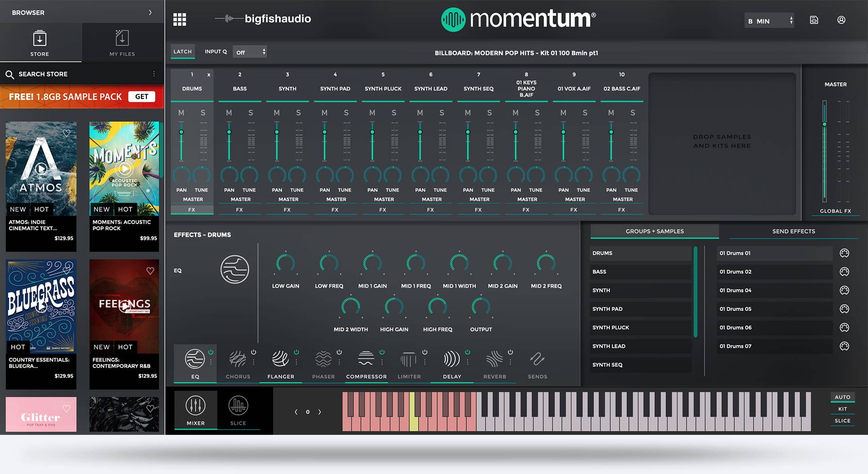Select the Flanger effect icon
The image size is (868, 474).
point(280,359)
